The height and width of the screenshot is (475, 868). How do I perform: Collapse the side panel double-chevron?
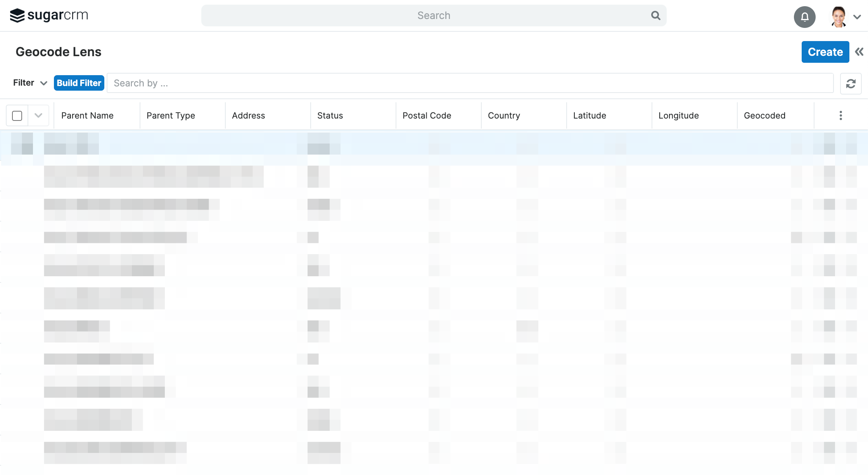pyautogui.click(x=859, y=52)
